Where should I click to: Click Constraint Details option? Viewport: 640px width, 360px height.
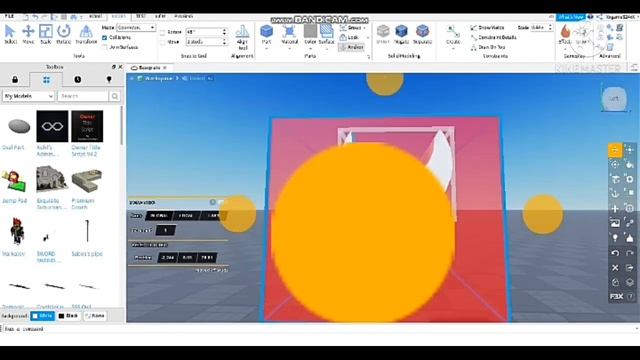coord(494,38)
